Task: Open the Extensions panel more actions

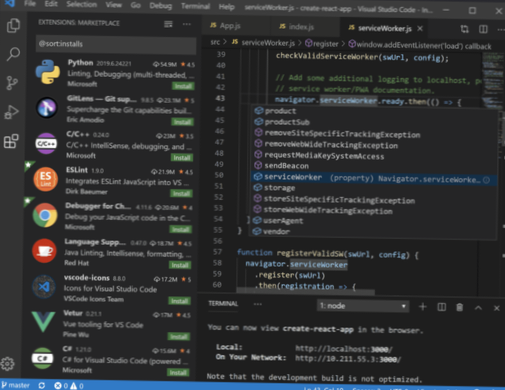Action: (187, 24)
